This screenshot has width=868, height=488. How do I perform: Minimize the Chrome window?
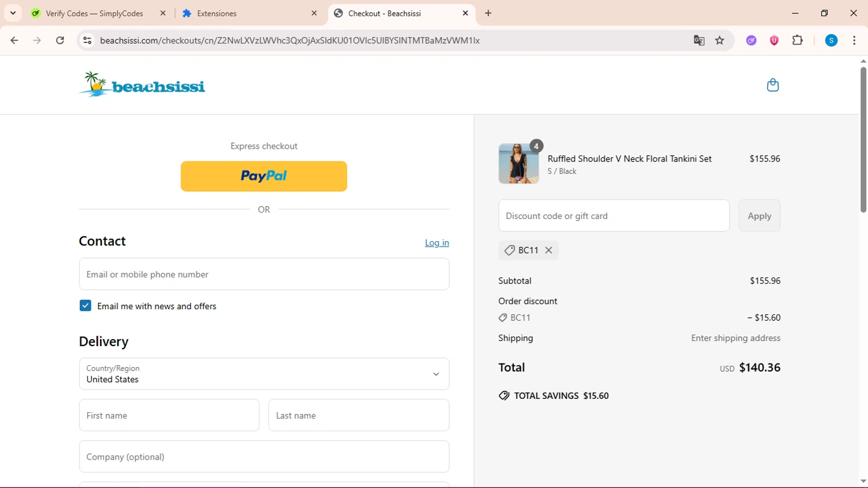795,13
